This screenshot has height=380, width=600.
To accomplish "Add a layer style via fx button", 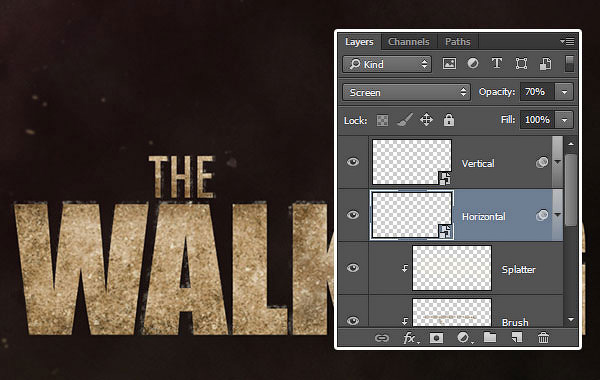I will (x=410, y=338).
